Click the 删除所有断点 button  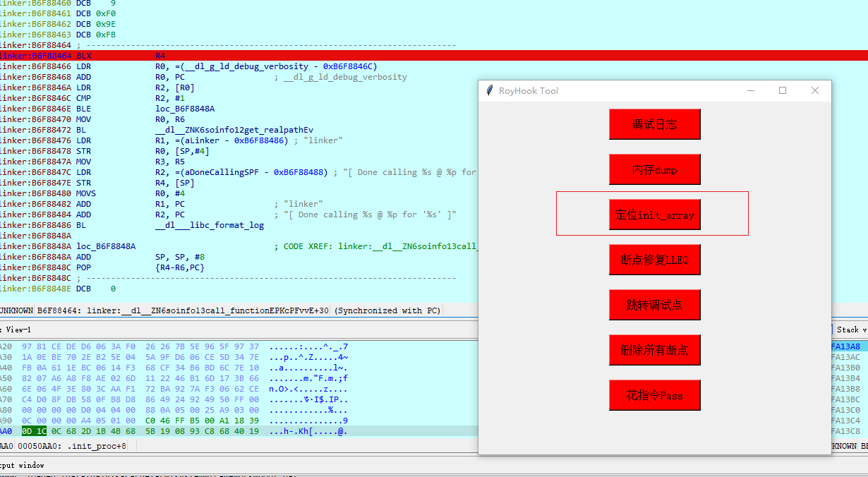(x=655, y=350)
